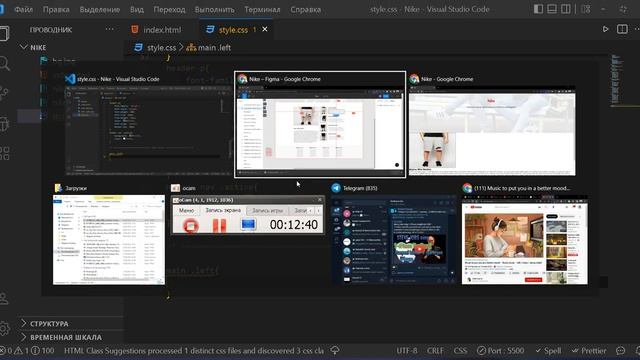Change the CRLF line ending setting
The height and width of the screenshot is (360, 640).
tap(435, 351)
